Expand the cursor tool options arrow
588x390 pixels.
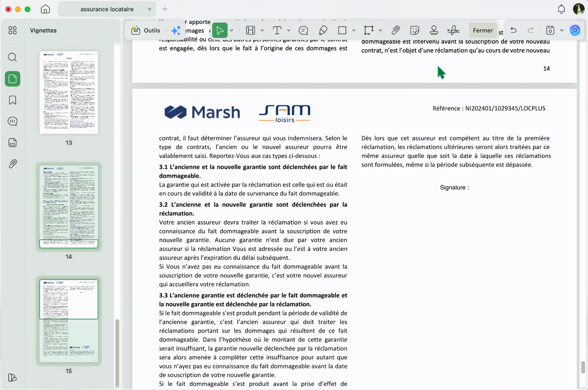231,30
